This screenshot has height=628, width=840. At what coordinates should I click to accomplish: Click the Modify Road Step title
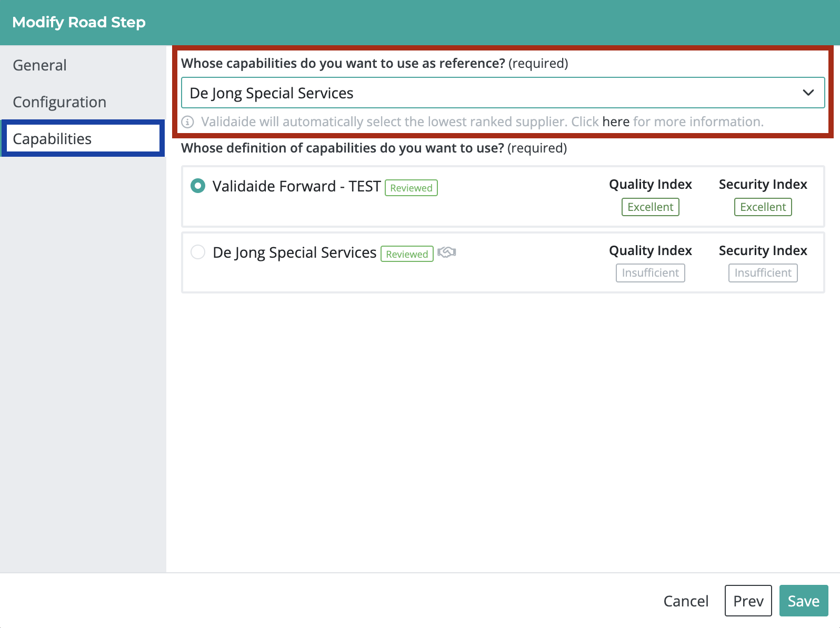[x=79, y=23]
